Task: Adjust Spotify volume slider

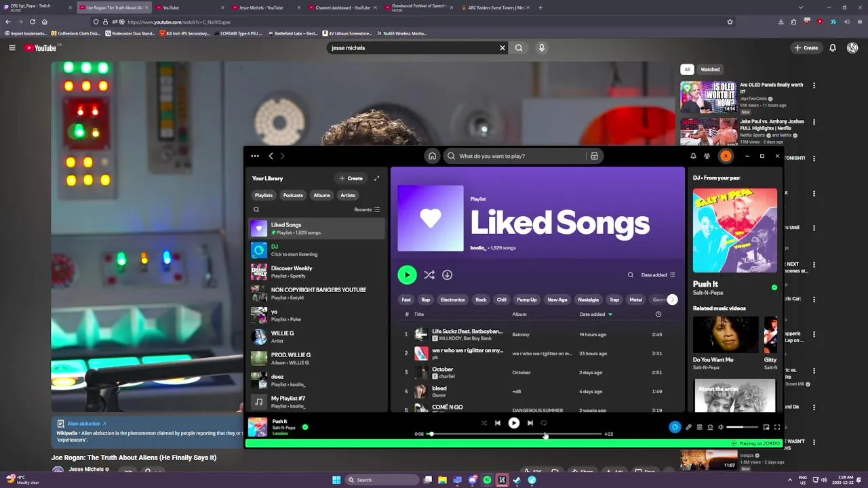Action: (x=743, y=427)
